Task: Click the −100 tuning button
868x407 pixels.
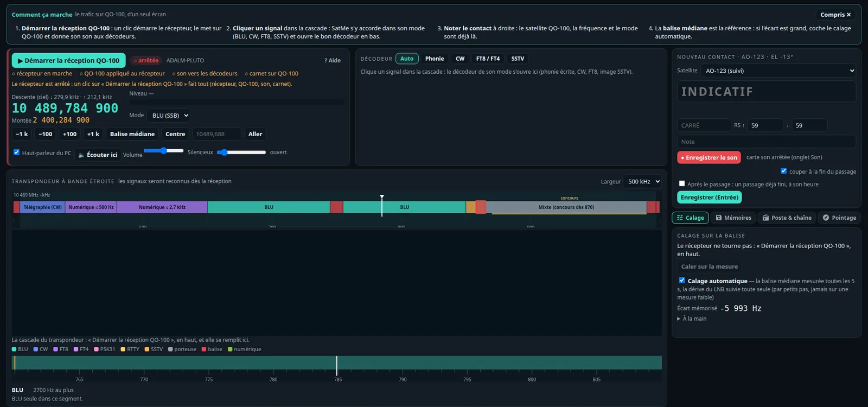Action: (46, 134)
